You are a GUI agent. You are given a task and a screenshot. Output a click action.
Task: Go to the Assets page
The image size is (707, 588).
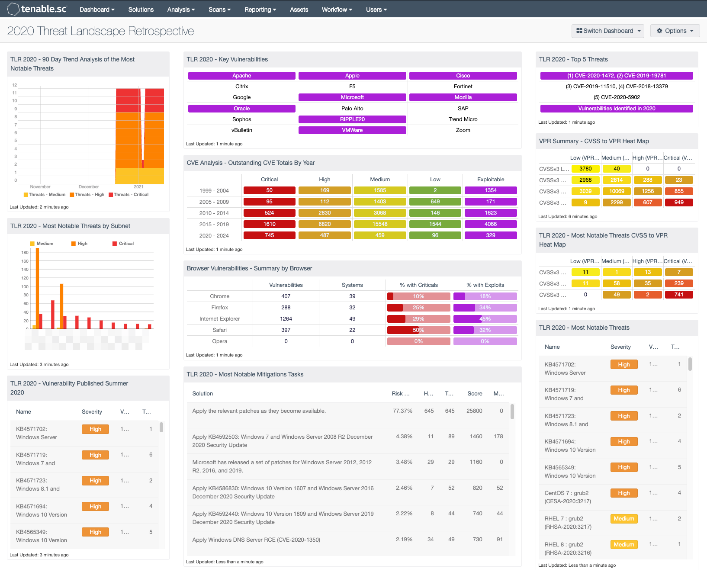(299, 10)
